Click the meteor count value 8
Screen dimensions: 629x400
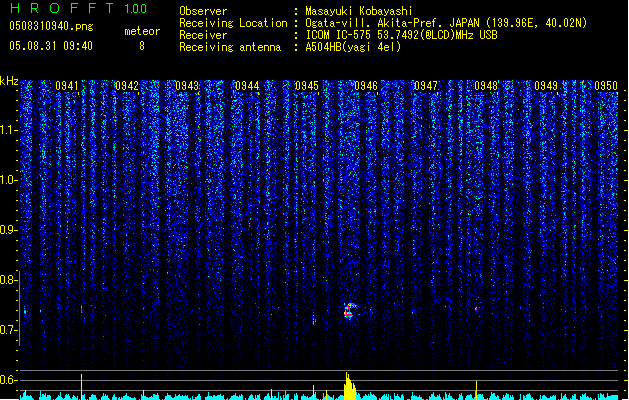142,46
